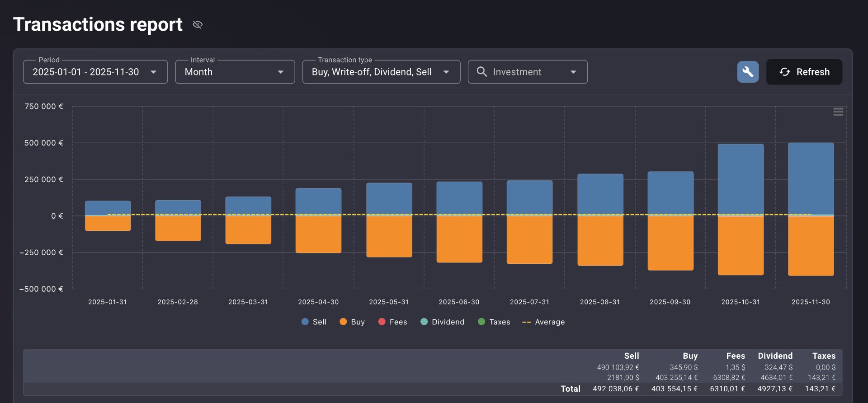Image resolution: width=868 pixels, height=403 pixels.
Task: Click the Fees amount 6308,82 €
Action: [x=729, y=377]
